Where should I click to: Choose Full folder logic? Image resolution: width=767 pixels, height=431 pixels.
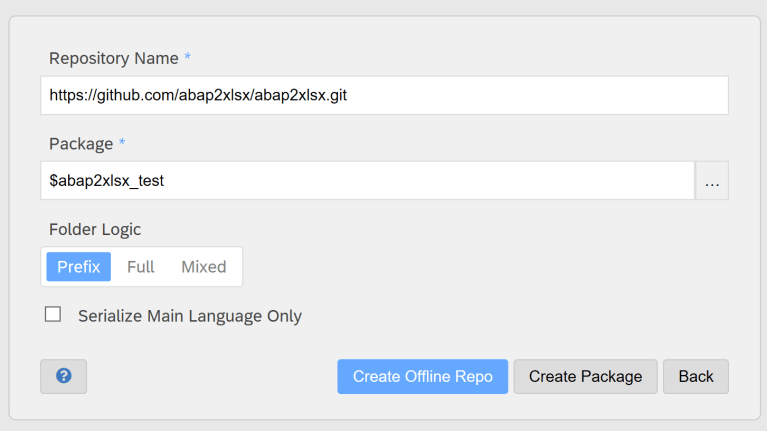coord(140,267)
